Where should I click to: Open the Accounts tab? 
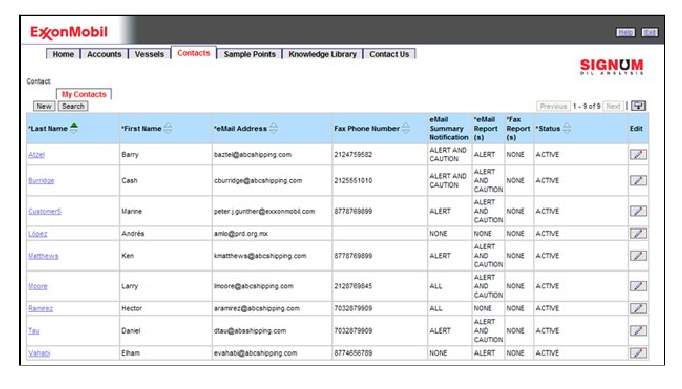(x=104, y=54)
